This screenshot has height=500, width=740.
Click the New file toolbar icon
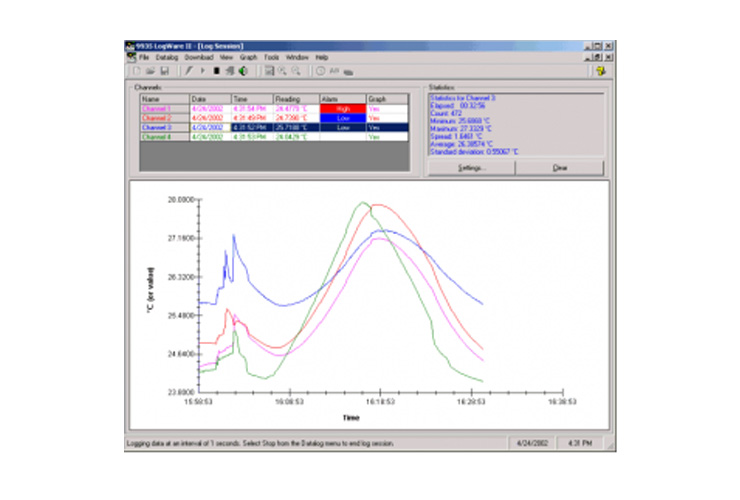[137, 71]
